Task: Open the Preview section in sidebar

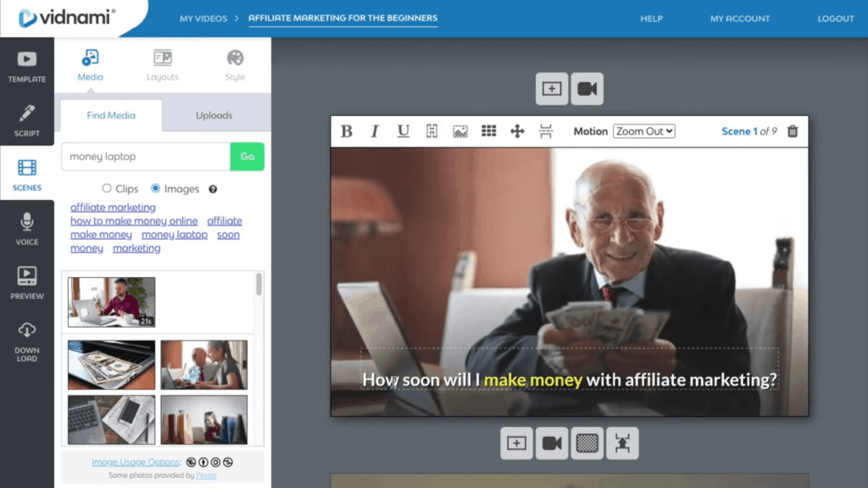Action: [x=26, y=283]
